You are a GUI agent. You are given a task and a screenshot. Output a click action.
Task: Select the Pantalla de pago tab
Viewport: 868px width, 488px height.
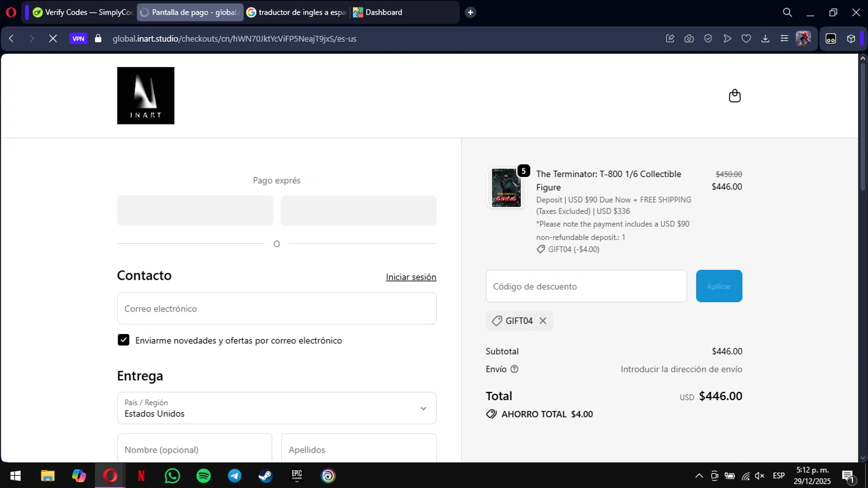click(190, 12)
